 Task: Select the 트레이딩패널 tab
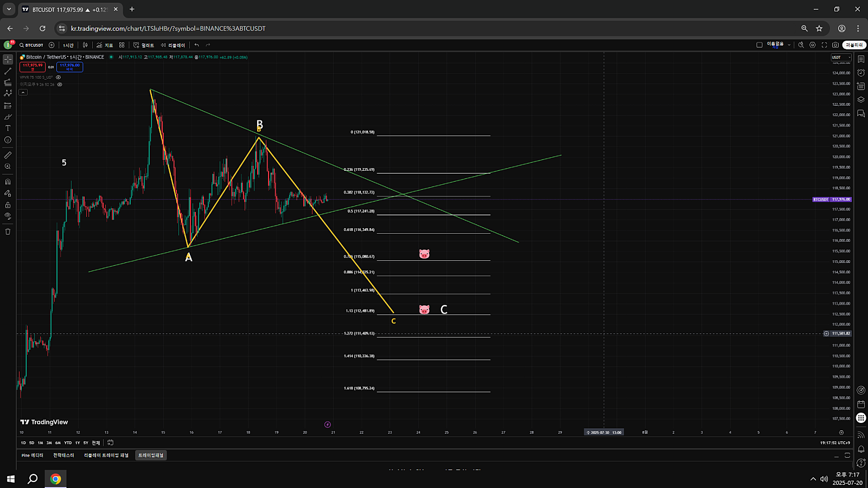[151, 455]
